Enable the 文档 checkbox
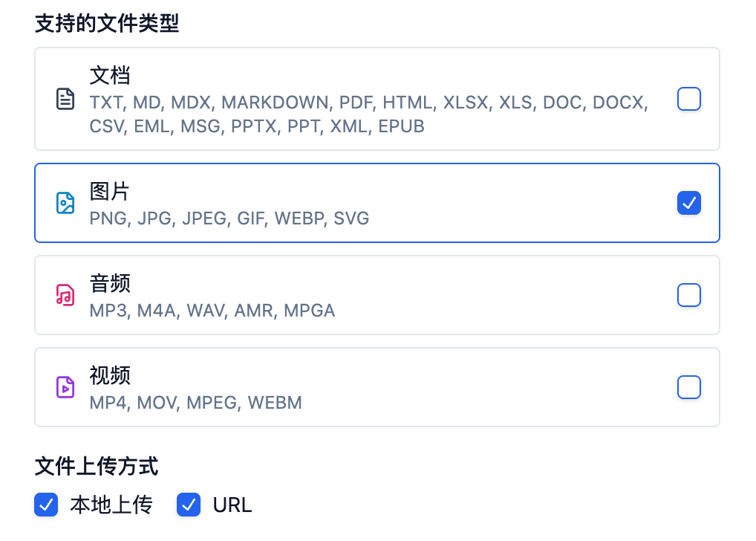Image resolution: width=756 pixels, height=541 pixels. [x=689, y=98]
